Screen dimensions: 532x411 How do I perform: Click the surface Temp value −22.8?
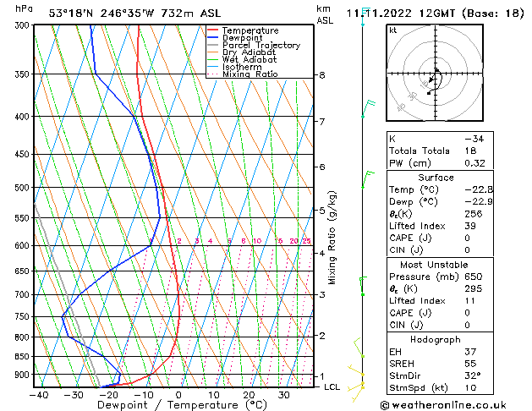[479, 189]
